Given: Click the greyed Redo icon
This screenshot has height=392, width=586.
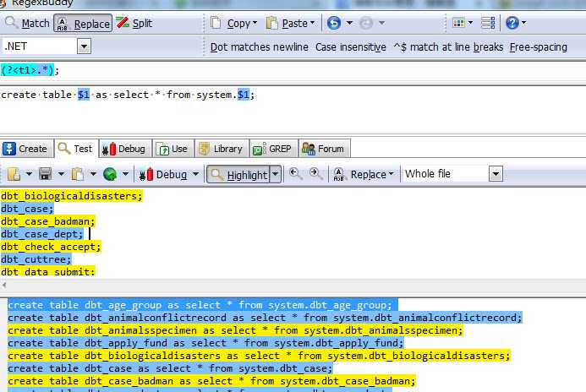Looking at the screenshot, I should coord(366,23).
